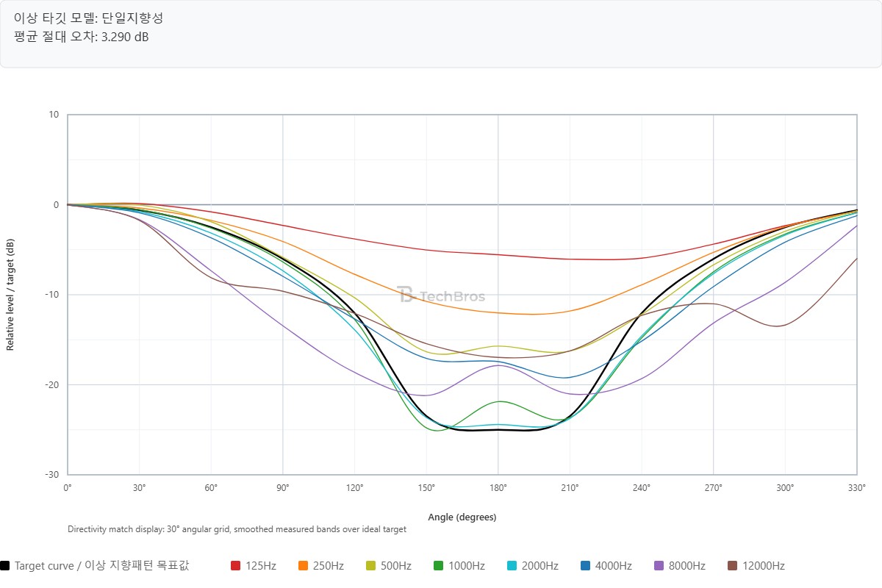Click the 300° x-axis tick label
The image size is (882, 588).
point(785,488)
